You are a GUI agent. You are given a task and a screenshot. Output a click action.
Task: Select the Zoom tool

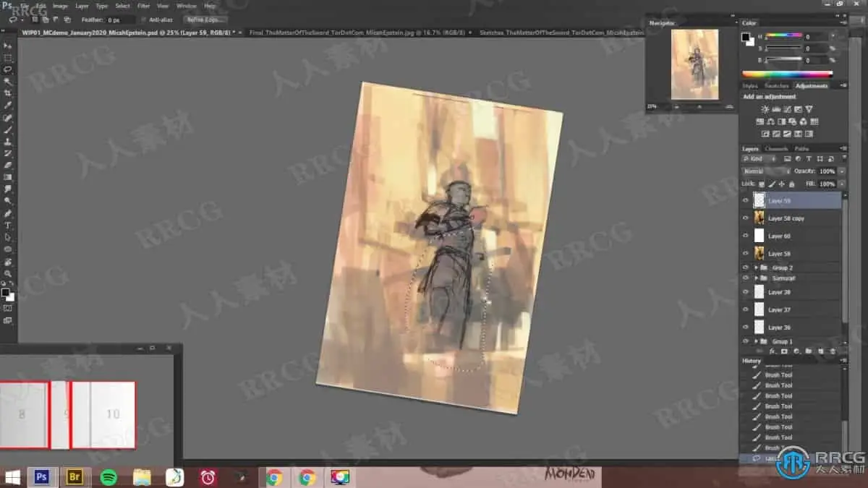tap(8, 273)
